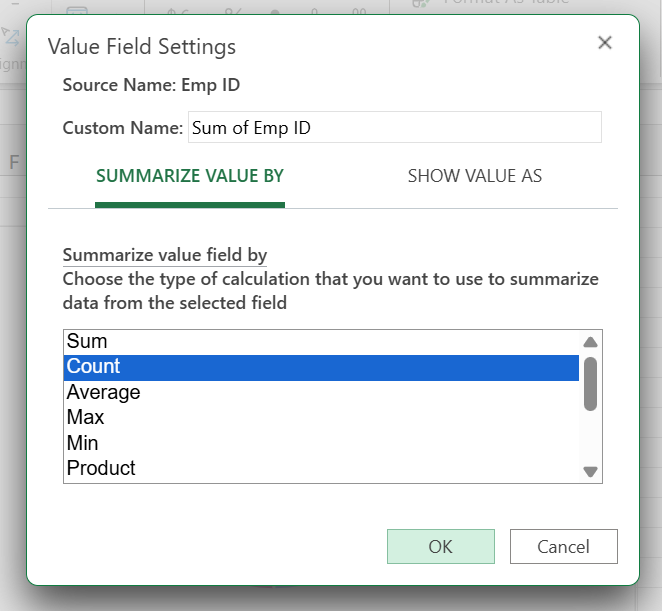Switch to the SHOW VALUE AS tab
Image resolution: width=662 pixels, height=611 pixels.
pyautogui.click(x=474, y=176)
